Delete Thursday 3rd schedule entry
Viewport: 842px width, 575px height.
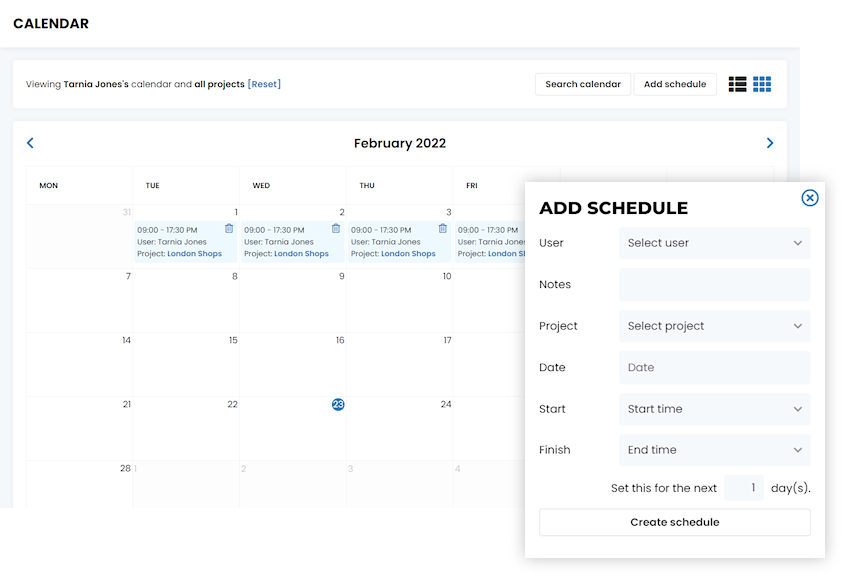[x=443, y=229]
